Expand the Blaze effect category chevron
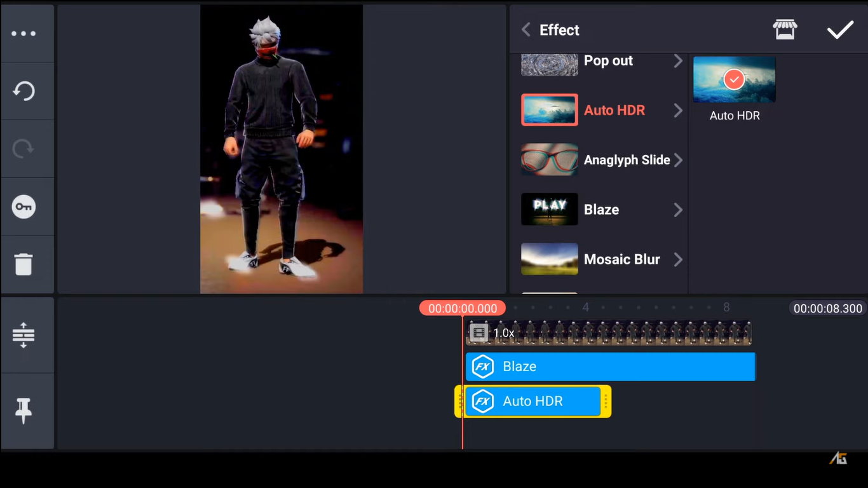 pyautogui.click(x=678, y=210)
